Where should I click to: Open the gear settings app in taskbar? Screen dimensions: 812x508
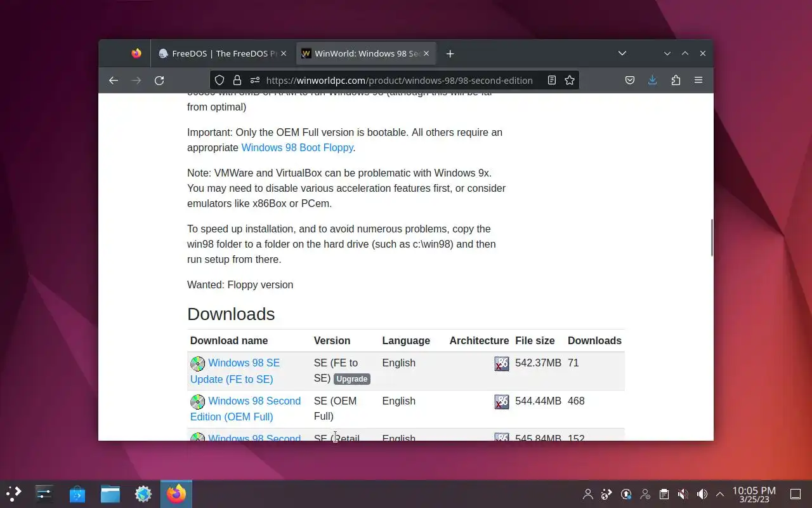click(x=143, y=493)
